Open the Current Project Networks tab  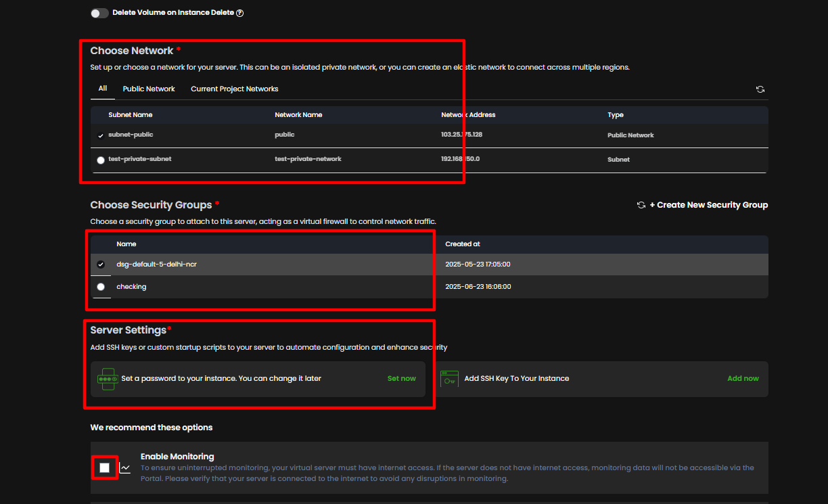(234, 89)
